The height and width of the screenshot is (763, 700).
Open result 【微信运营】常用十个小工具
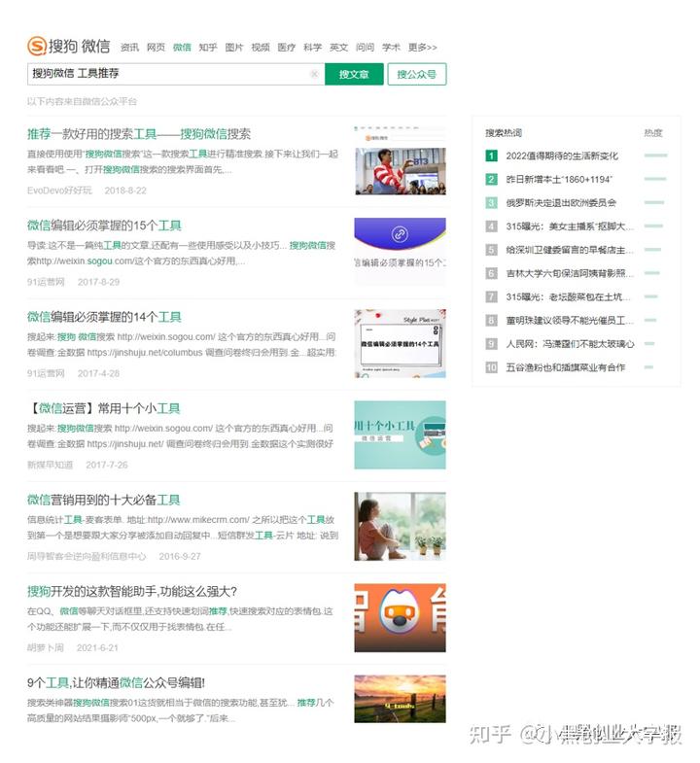click(104, 408)
